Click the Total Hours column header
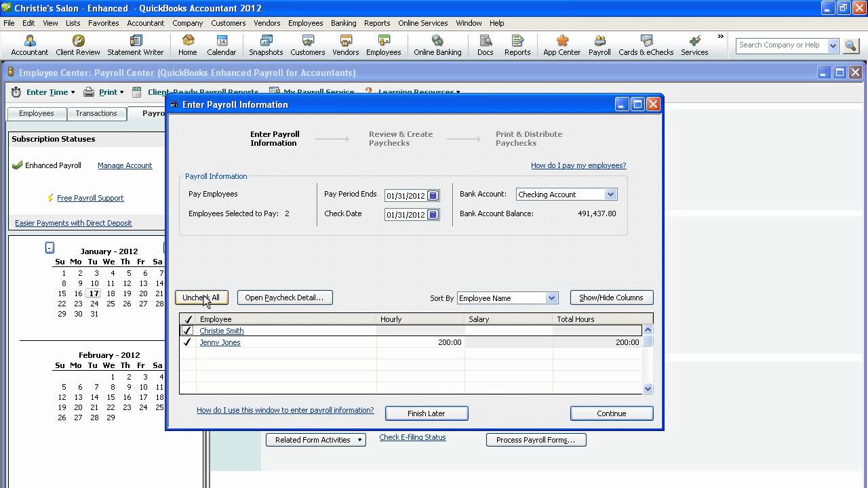The image size is (868, 488). point(597,319)
